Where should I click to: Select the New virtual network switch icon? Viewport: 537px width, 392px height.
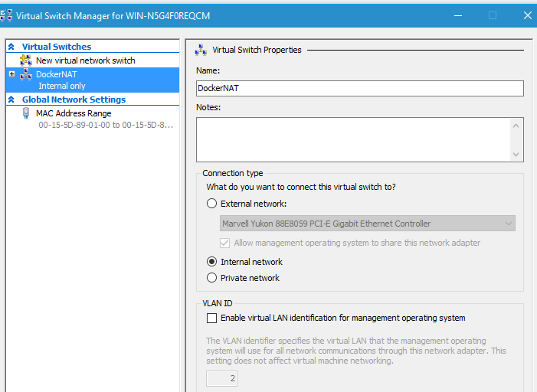pos(25,60)
